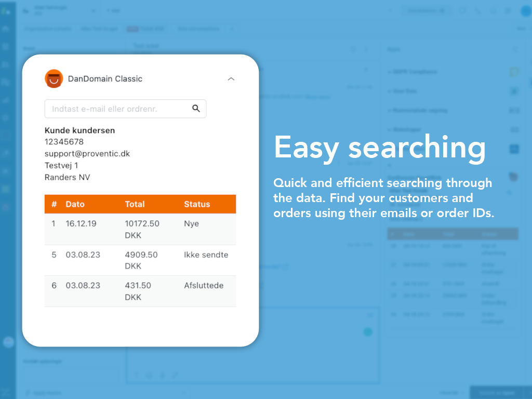Expand the User Data app section

point(405,91)
